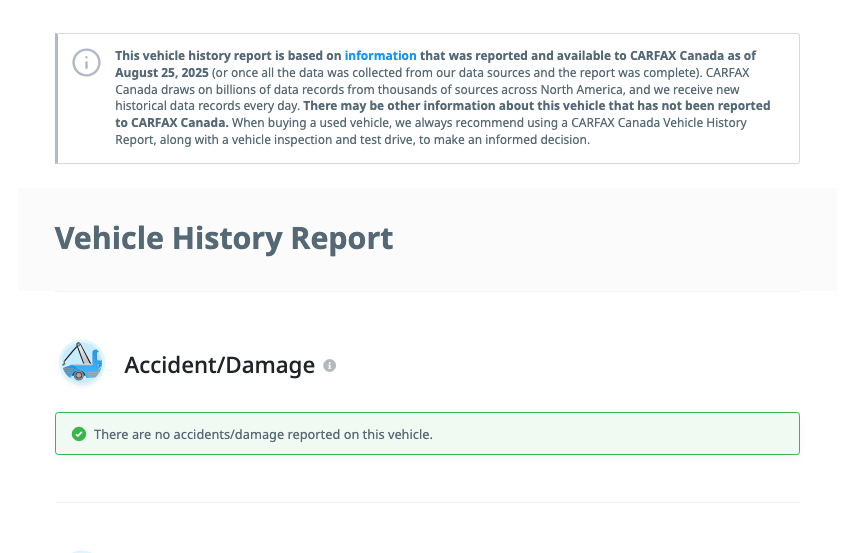Viewport: 860px width, 553px height.
Task: Click the grey left border of the notice box
Action: [x=57, y=98]
